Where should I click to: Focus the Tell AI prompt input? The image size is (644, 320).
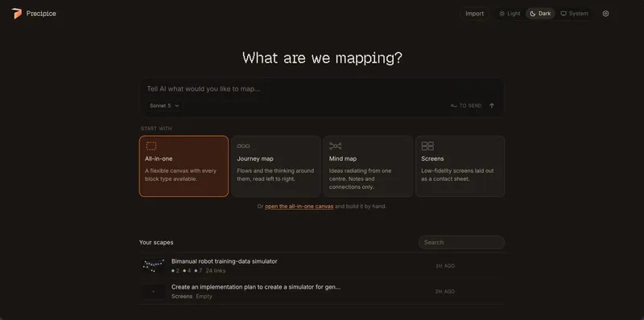tap(321, 88)
